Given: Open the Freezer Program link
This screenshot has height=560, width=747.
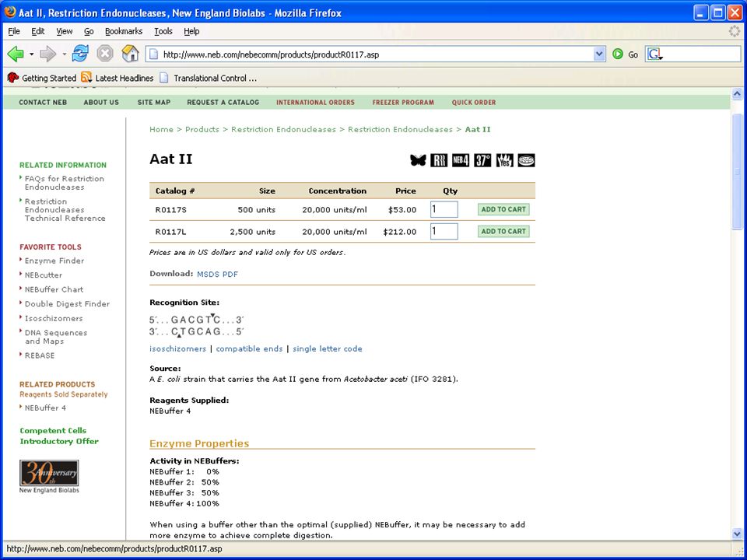Looking at the screenshot, I should [x=403, y=103].
